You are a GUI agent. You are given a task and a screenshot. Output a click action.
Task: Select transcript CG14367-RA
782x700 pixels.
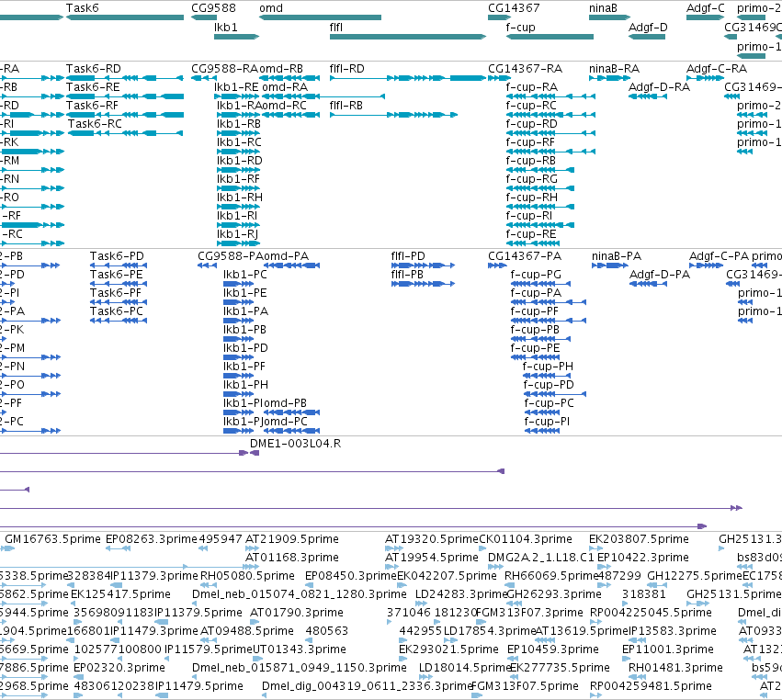click(x=525, y=68)
